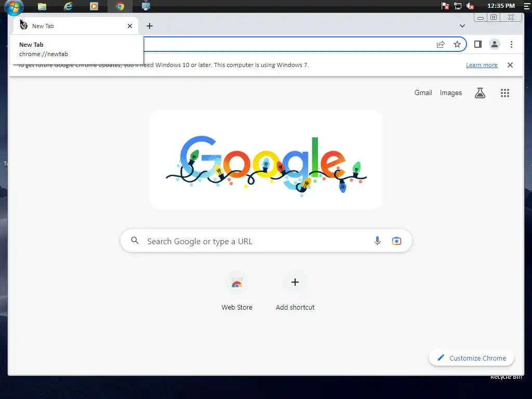This screenshot has height=399, width=532.
Task: Select the Chrome taskbar icon
Action: click(x=120, y=6)
